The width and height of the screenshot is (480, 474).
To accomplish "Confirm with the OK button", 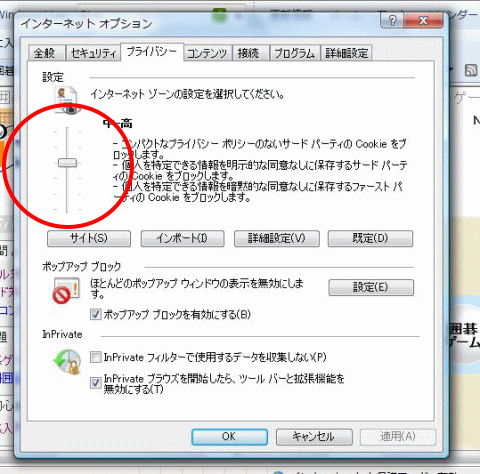I will [229, 437].
